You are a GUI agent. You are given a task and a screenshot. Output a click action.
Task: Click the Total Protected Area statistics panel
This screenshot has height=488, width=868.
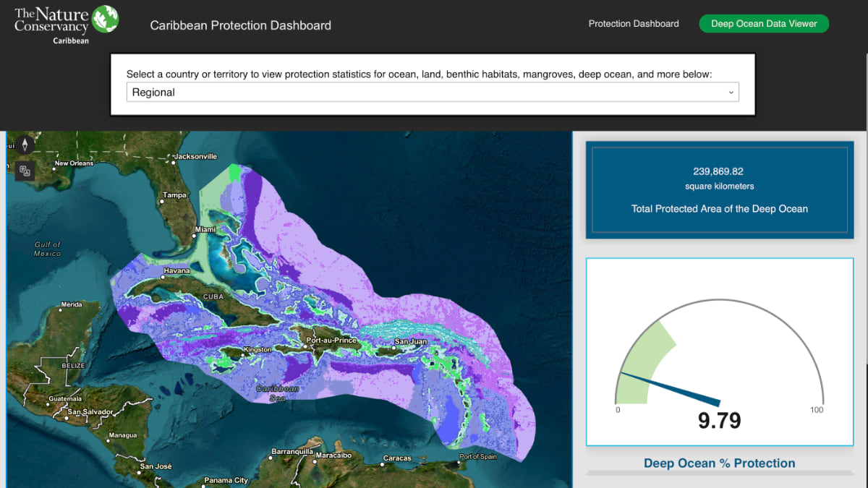coord(719,190)
